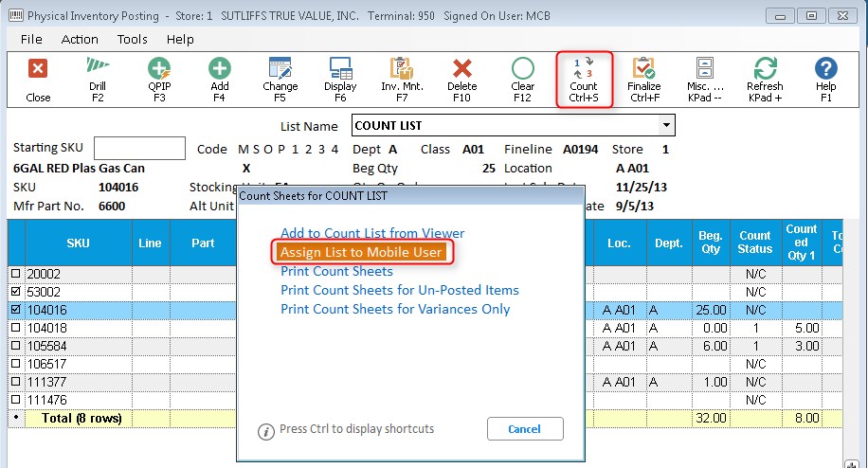Click the Count Status column header
868x468 pixels.
755,243
